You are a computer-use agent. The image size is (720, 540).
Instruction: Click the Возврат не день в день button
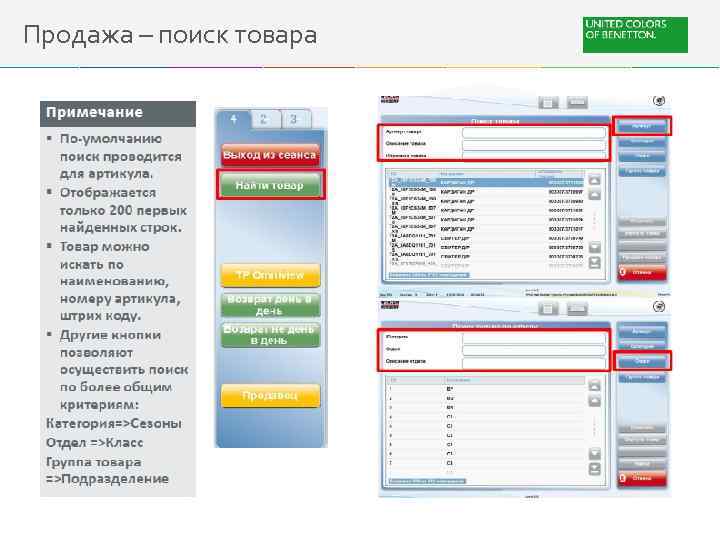coord(270,335)
